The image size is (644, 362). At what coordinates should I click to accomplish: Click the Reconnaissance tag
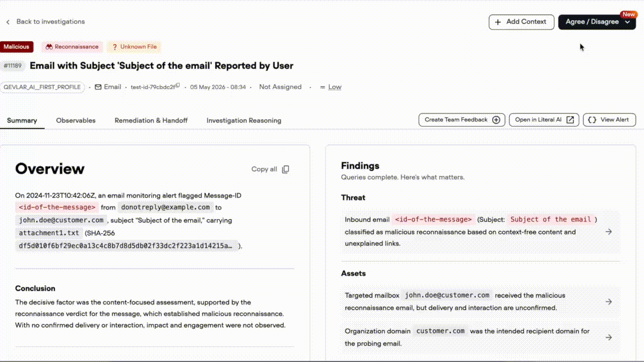(72, 47)
